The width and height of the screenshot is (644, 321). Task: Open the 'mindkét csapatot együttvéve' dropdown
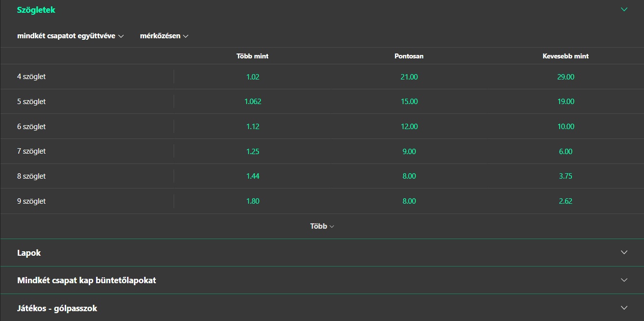tap(70, 36)
